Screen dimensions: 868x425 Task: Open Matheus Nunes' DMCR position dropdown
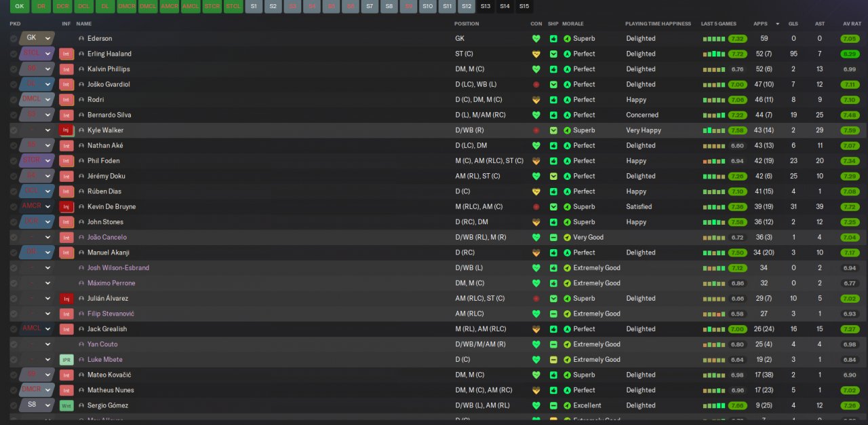(x=37, y=390)
